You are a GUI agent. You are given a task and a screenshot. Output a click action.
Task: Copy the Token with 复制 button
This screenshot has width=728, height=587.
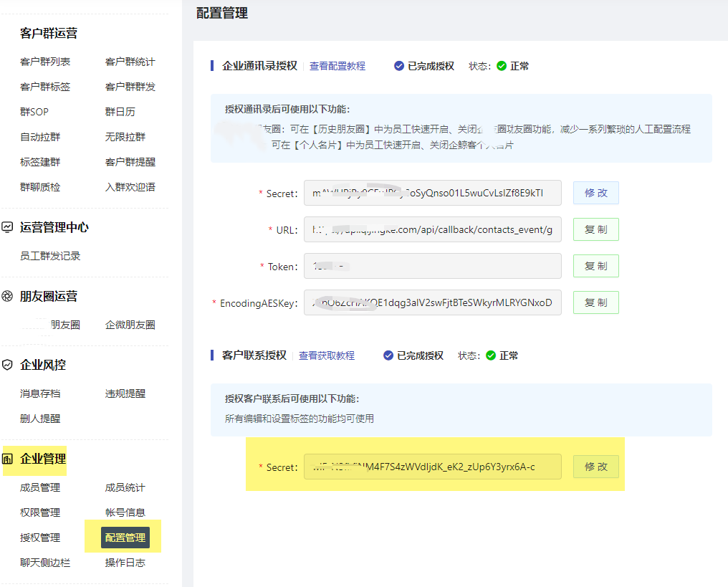coord(596,266)
